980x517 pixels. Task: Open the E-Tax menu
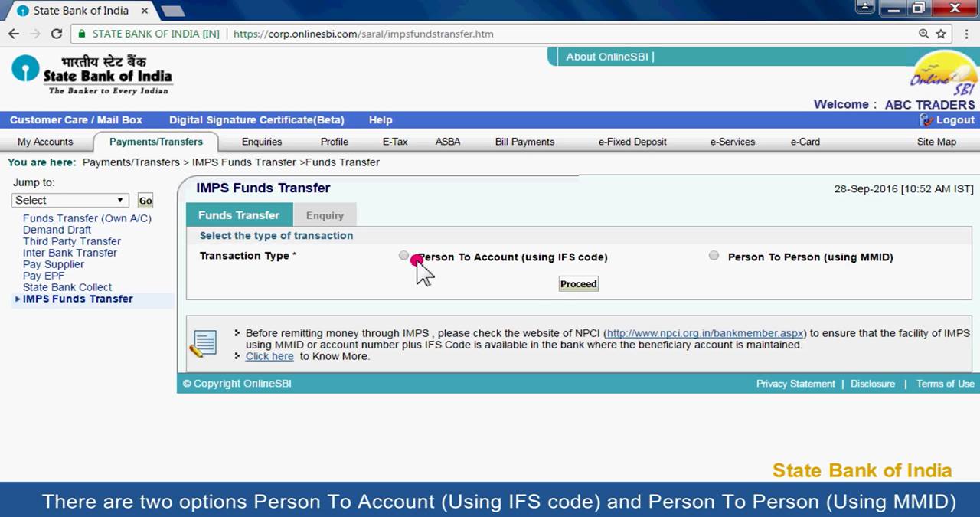pyautogui.click(x=395, y=142)
